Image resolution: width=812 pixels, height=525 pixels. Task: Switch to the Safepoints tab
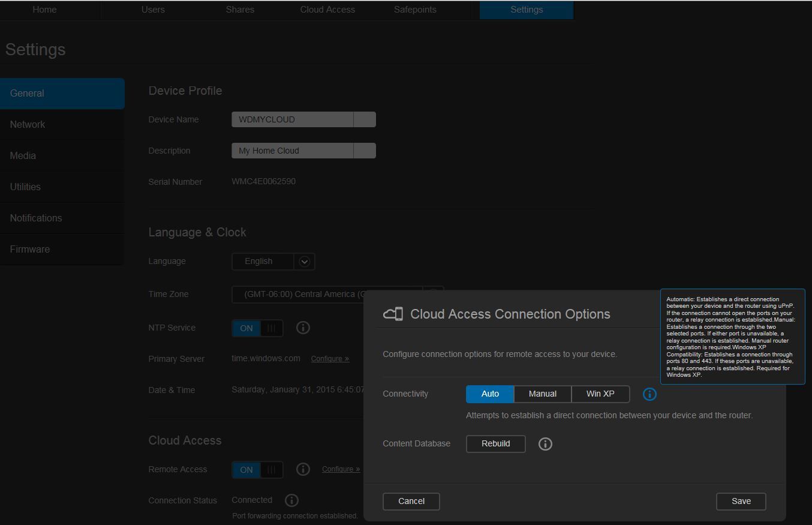tap(415, 10)
